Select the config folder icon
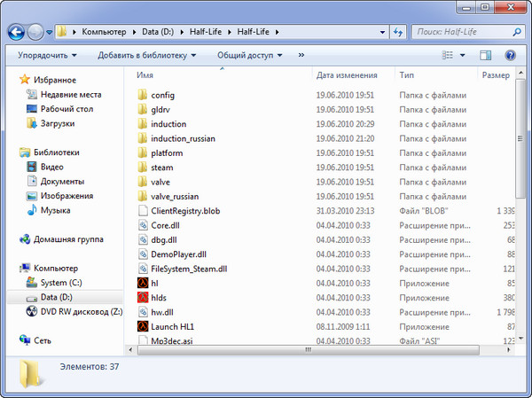Image resolution: width=532 pixels, height=398 pixels. tap(143, 95)
